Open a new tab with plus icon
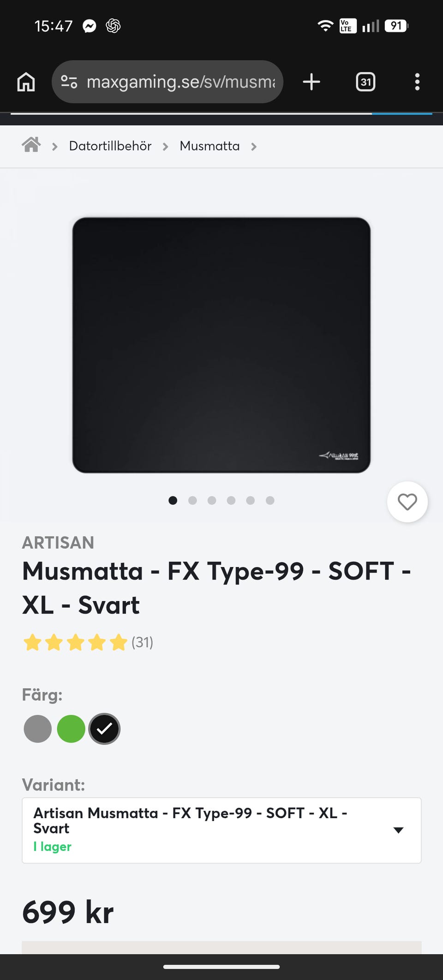 311,82
